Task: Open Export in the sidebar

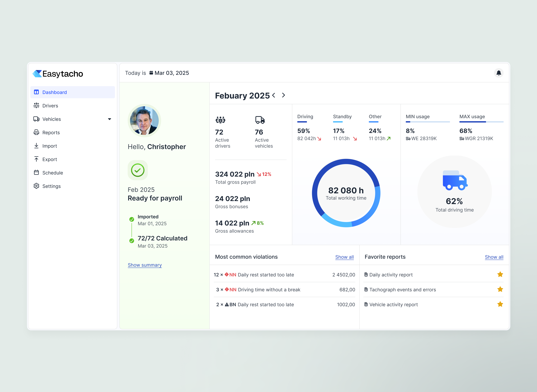Action: (x=73, y=159)
